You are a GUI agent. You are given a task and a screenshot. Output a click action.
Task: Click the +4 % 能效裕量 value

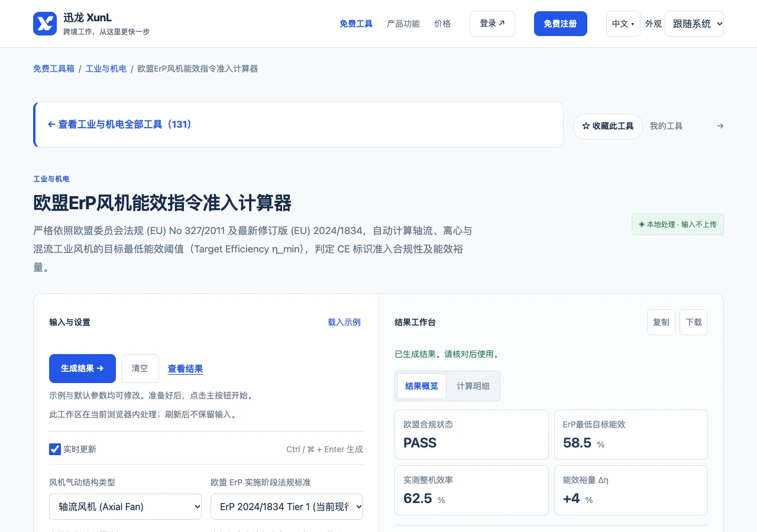578,498
